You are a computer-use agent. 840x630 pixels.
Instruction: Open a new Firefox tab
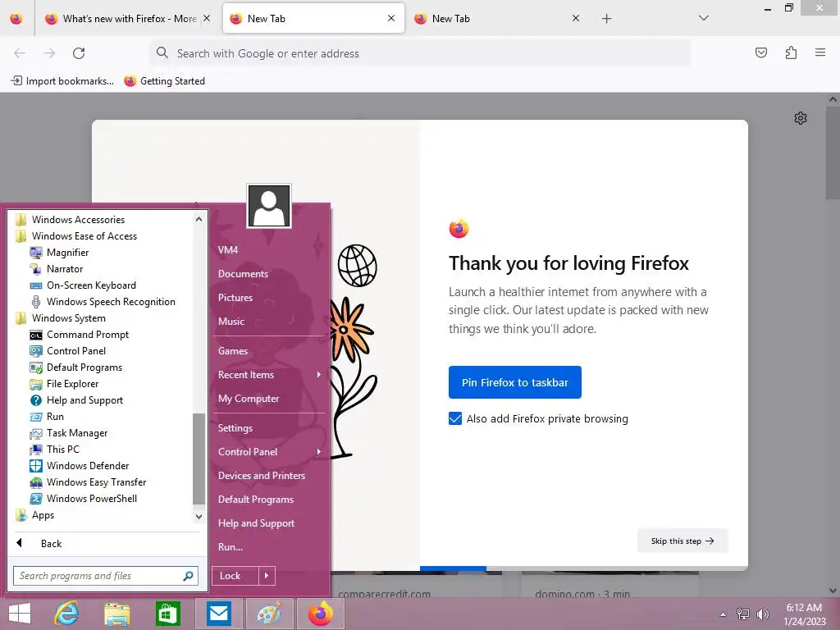click(x=606, y=19)
